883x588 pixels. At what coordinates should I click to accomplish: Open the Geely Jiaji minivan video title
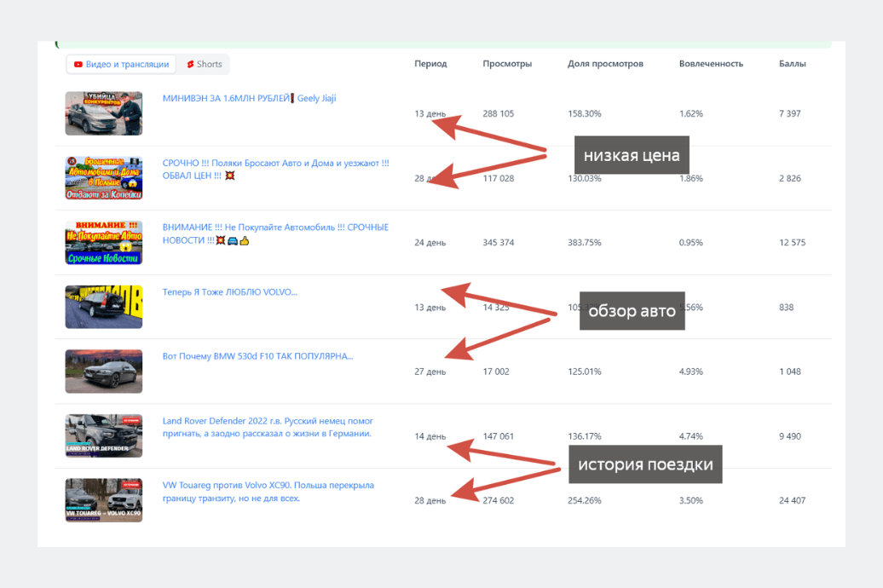tap(249, 98)
